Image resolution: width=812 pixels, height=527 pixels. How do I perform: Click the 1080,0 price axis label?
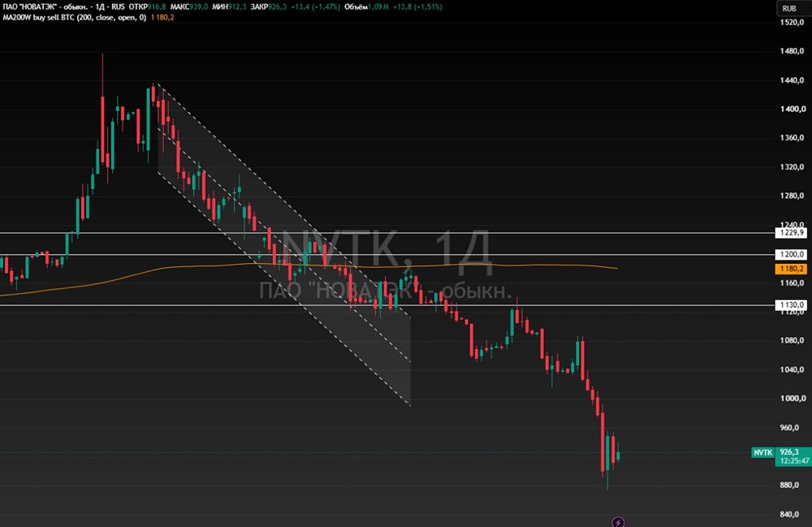[792, 340]
